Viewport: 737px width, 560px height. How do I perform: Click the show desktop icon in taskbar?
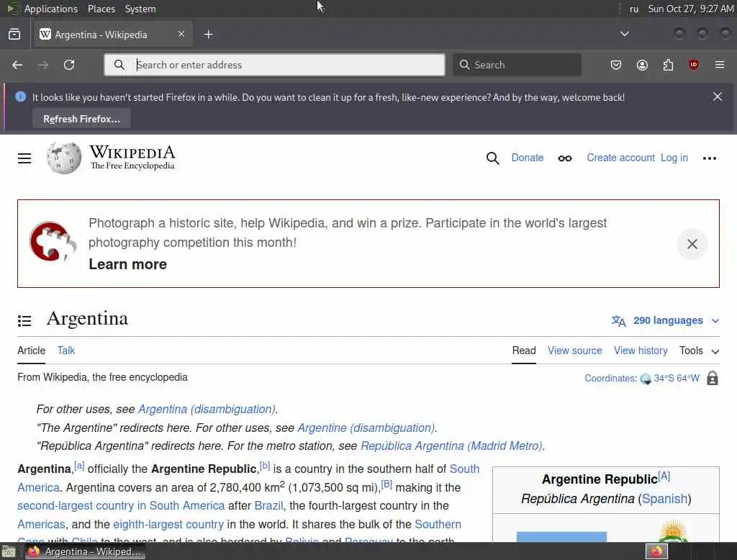click(9, 551)
